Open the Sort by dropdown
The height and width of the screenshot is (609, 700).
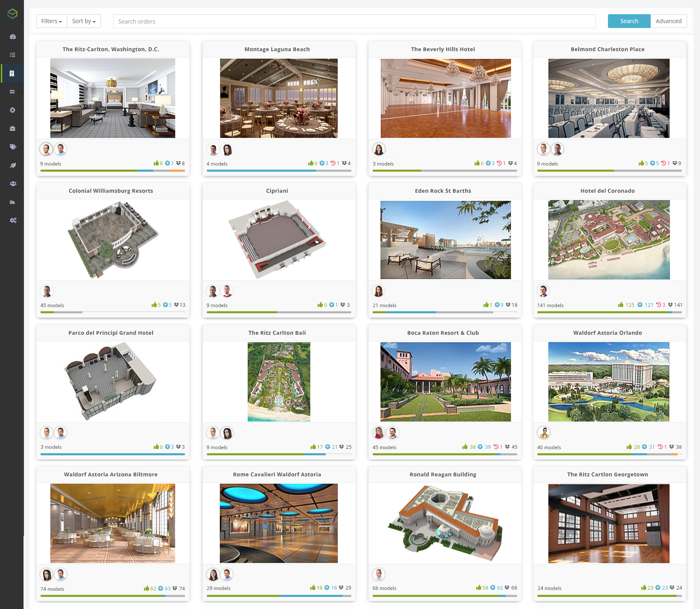click(84, 21)
